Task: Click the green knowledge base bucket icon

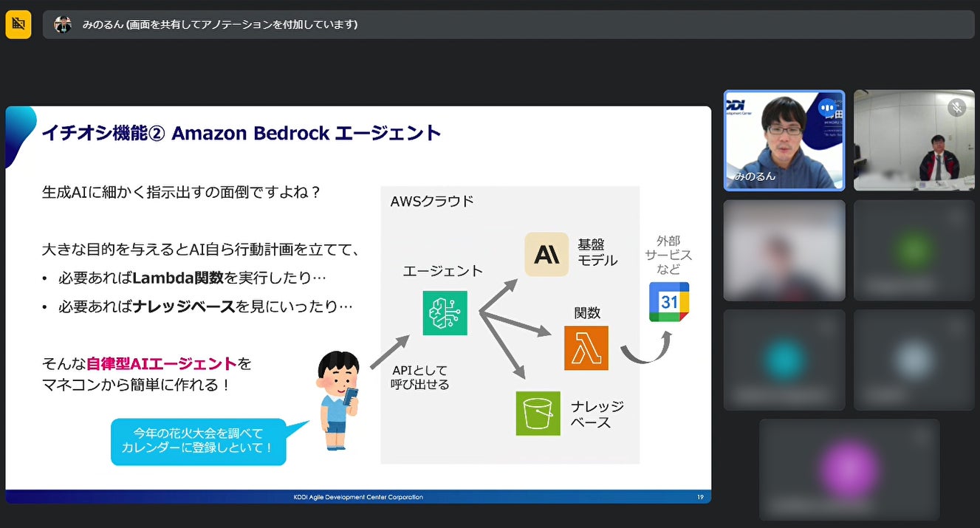Action: (538, 413)
